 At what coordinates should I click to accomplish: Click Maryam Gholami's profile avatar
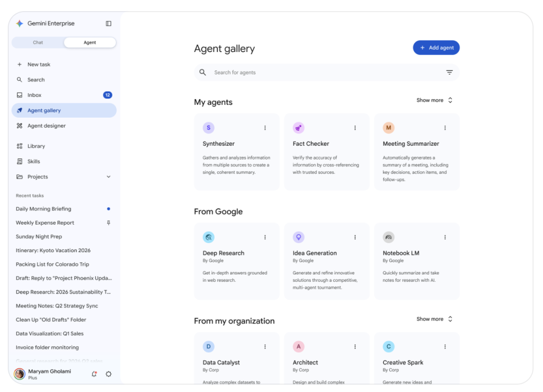(x=20, y=373)
